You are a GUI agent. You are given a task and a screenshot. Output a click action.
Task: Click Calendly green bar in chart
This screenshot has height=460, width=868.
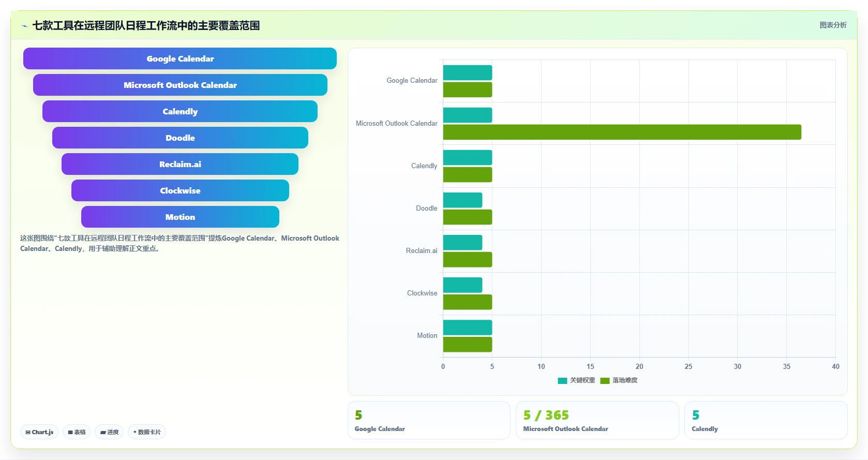tap(468, 174)
